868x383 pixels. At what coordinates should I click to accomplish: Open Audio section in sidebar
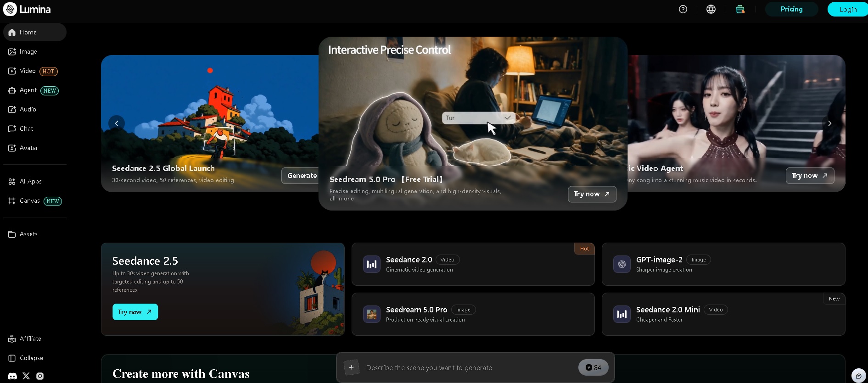click(x=35, y=109)
